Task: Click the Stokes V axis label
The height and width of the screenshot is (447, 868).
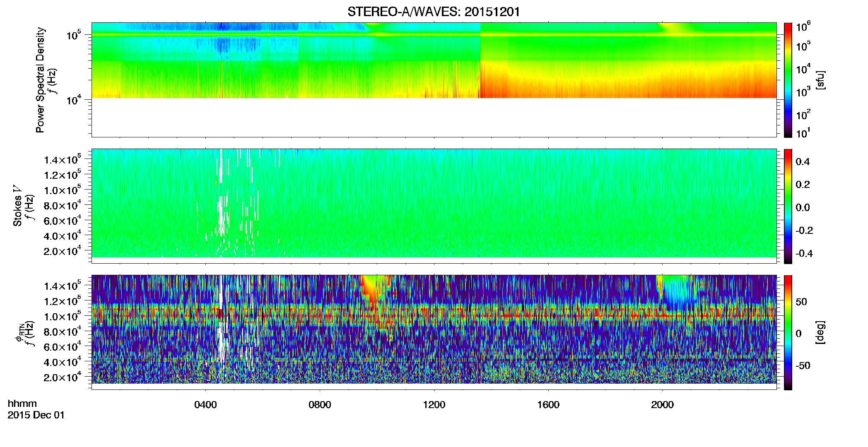Action: pyautogui.click(x=18, y=206)
